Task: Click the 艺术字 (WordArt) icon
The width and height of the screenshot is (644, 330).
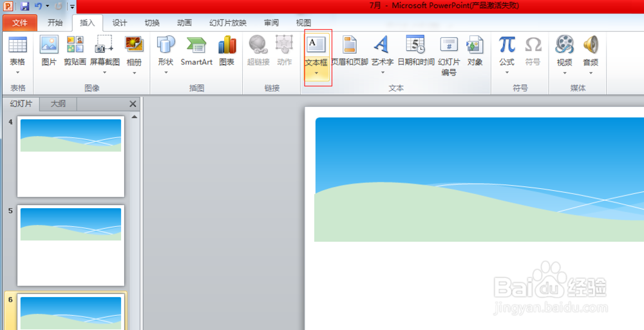Action: click(381, 44)
